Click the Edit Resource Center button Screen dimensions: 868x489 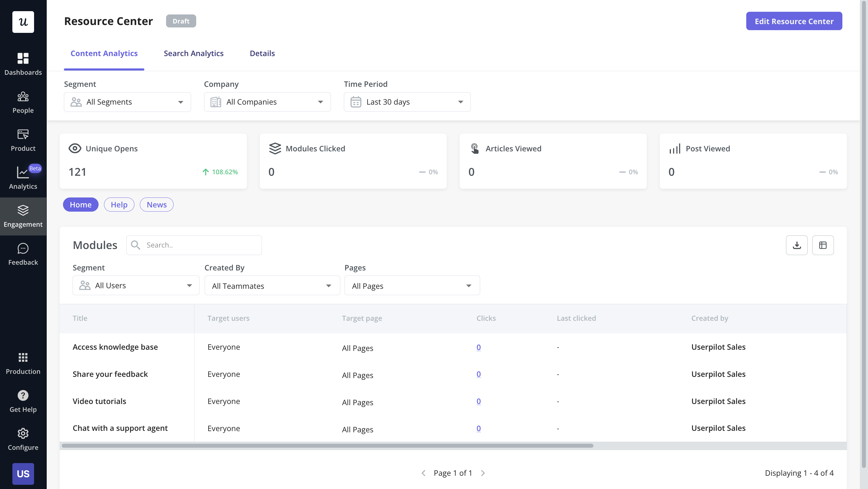(x=794, y=21)
